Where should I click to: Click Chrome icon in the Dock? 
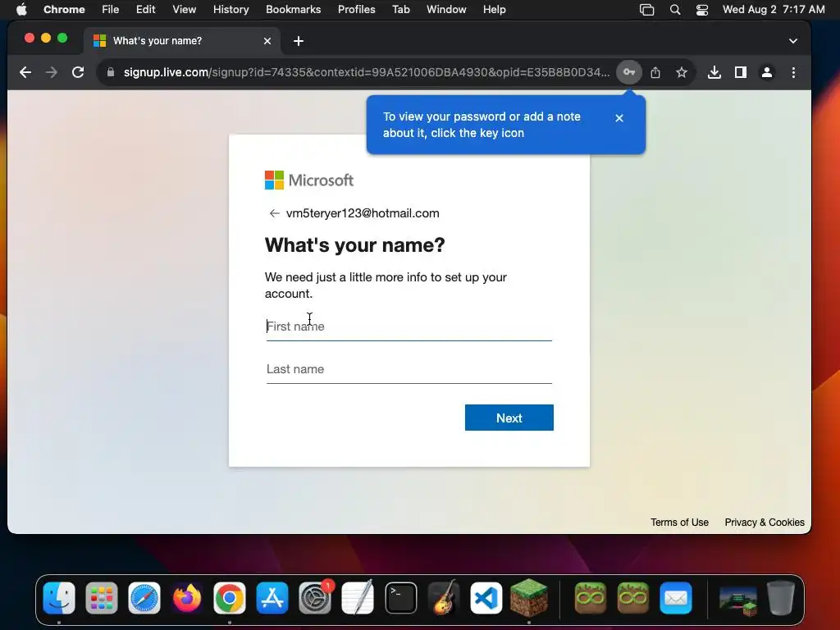point(230,598)
